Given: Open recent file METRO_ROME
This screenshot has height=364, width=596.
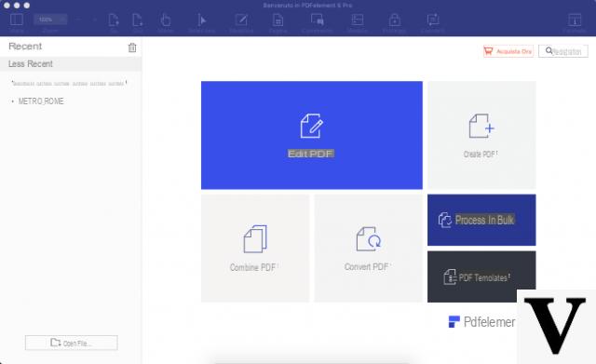Looking at the screenshot, I should 41,101.
